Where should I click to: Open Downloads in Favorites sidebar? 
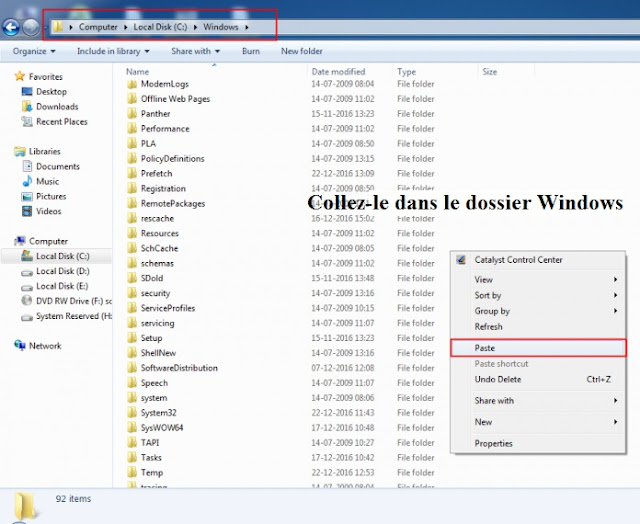click(x=57, y=107)
